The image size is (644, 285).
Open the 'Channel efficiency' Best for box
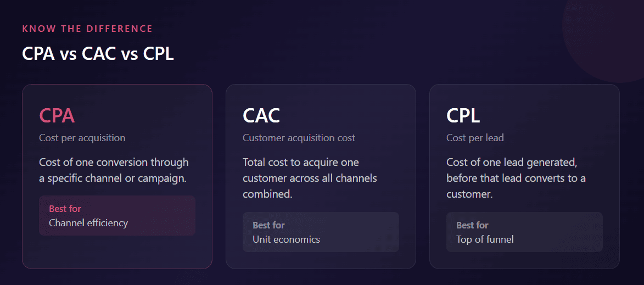click(117, 216)
